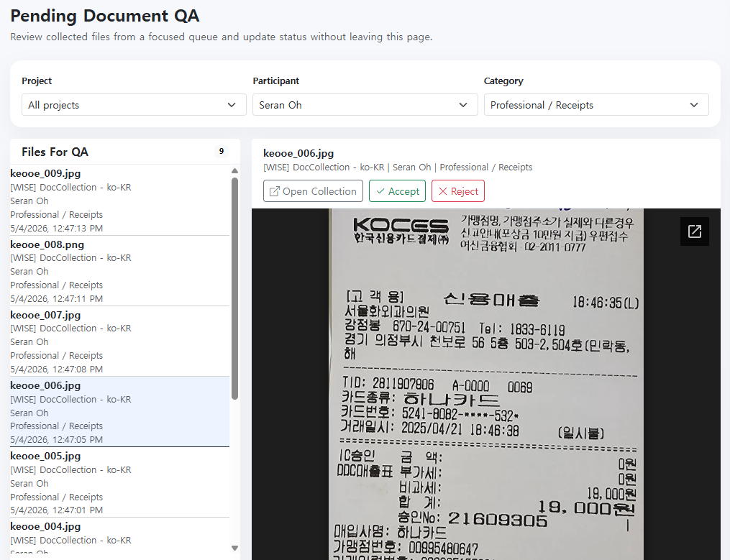Select keooe_004.jpg in the file list

[x=119, y=536]
